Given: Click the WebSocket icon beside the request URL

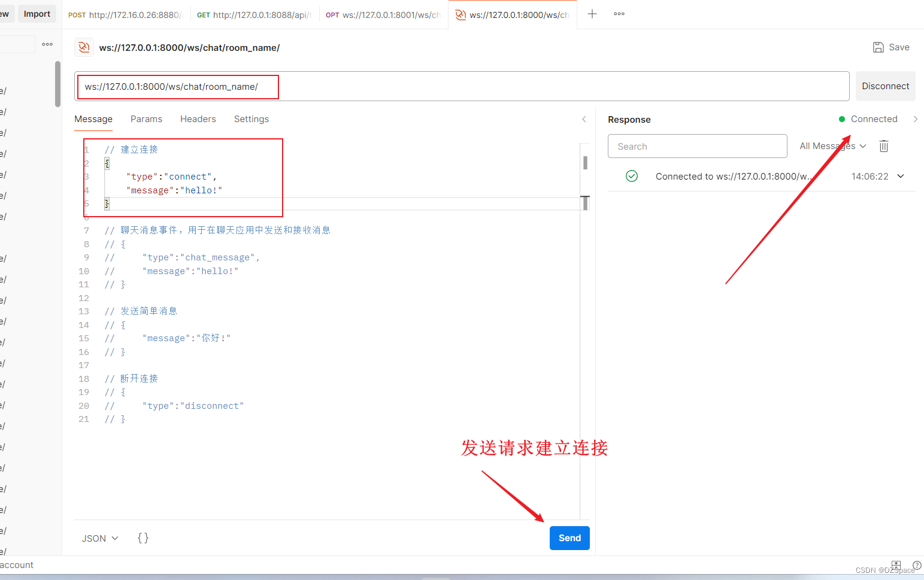Looking at the screenshot, I should 84,47.
